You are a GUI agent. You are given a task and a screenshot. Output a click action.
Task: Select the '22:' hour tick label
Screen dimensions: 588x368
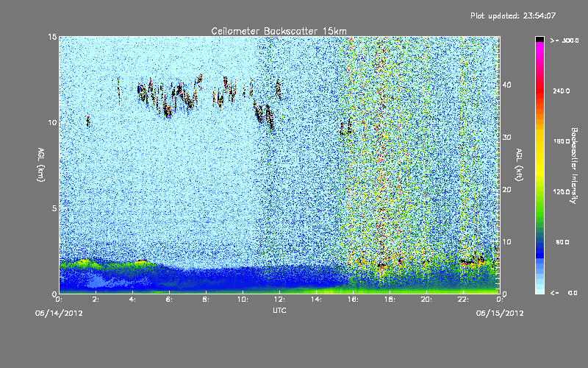tap(463, 300)
